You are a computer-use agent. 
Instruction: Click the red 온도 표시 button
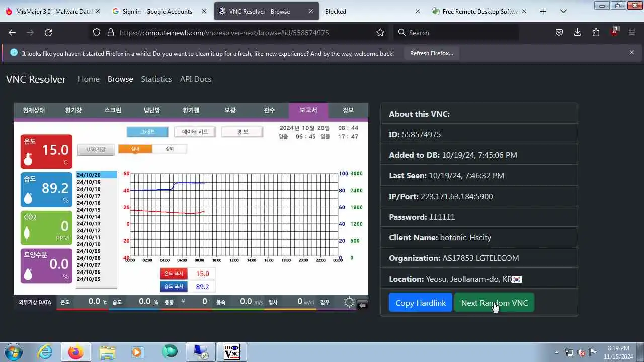[174, 274]
